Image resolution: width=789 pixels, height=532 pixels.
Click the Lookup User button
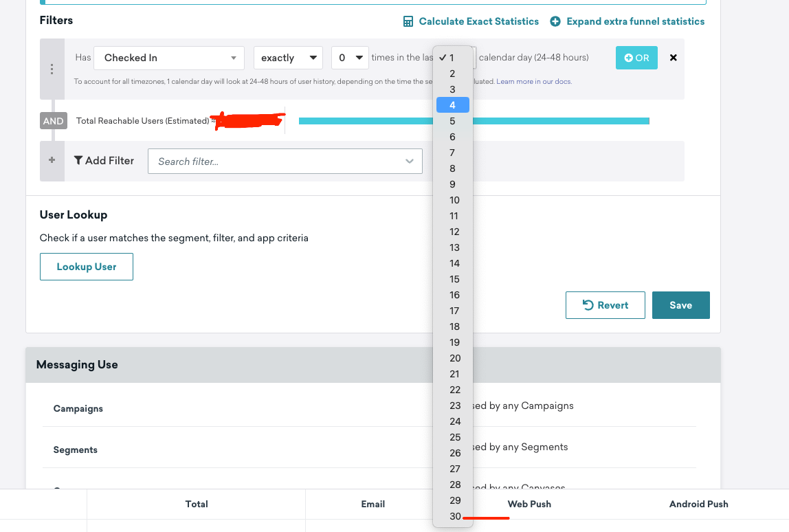point(87,267)
